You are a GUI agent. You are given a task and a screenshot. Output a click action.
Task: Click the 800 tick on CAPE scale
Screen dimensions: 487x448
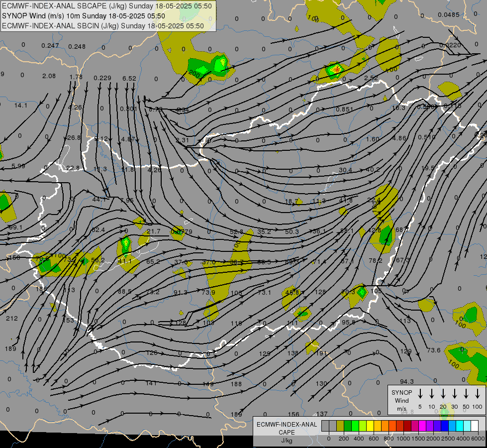pyautogui.click(x=389, y=439)
